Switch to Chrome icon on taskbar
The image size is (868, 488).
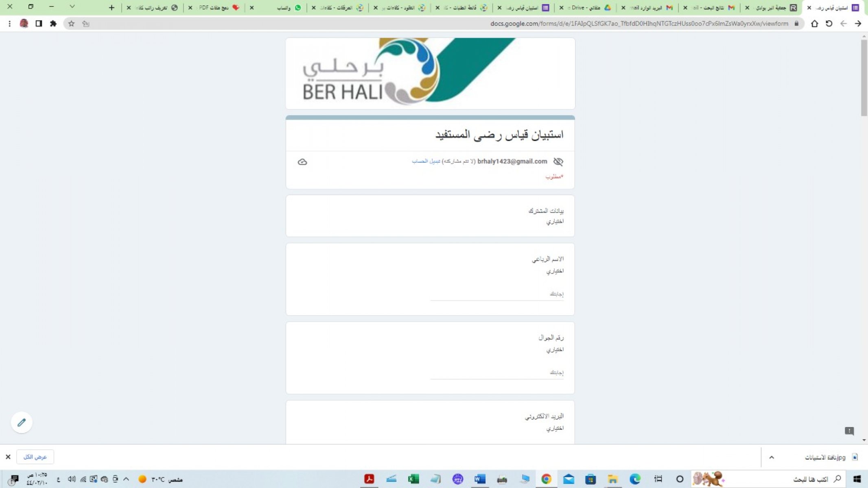click(546, 479)
